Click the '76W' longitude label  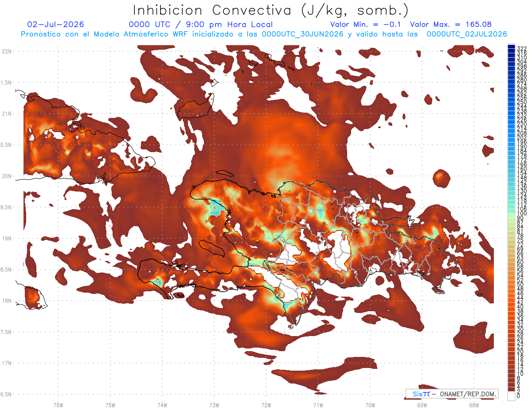58,405
